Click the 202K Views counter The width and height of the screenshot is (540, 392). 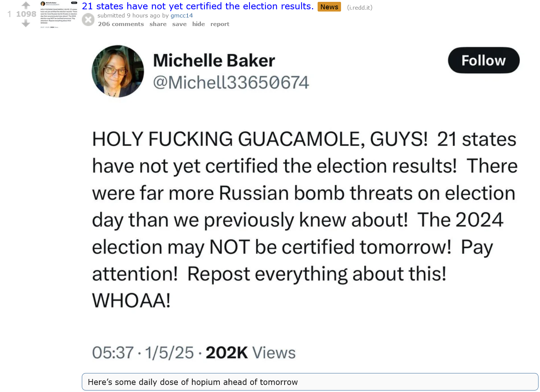pyautogui.click(x=251, y=353)
